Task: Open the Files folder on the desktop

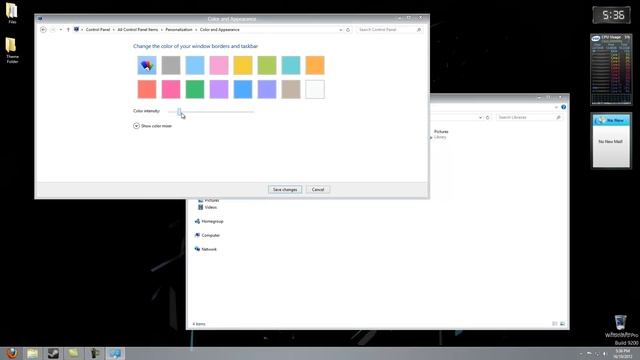Action: pyautogui.click(x=12, y=13)
